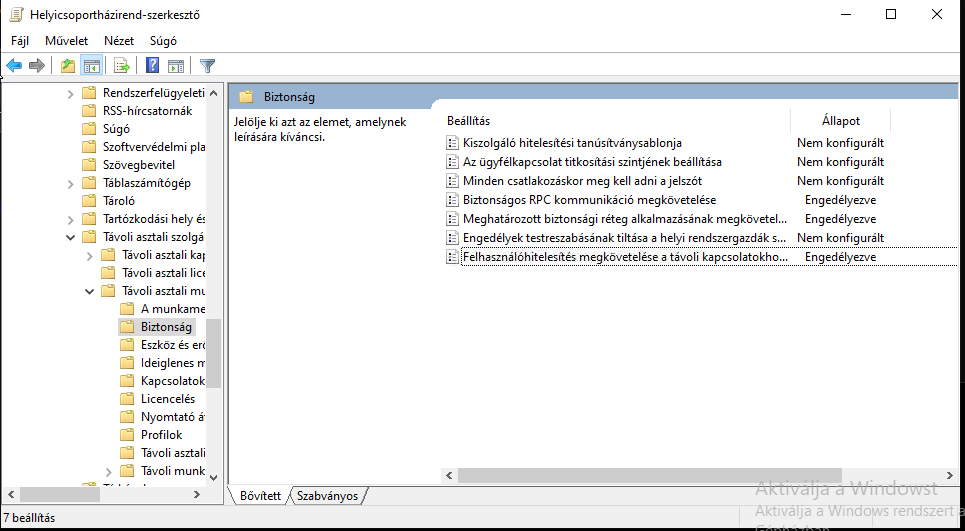Viewport: 965px width, 531px height.
Task: Click the Forward arrow toolbar icon
Action: point(37,66)
